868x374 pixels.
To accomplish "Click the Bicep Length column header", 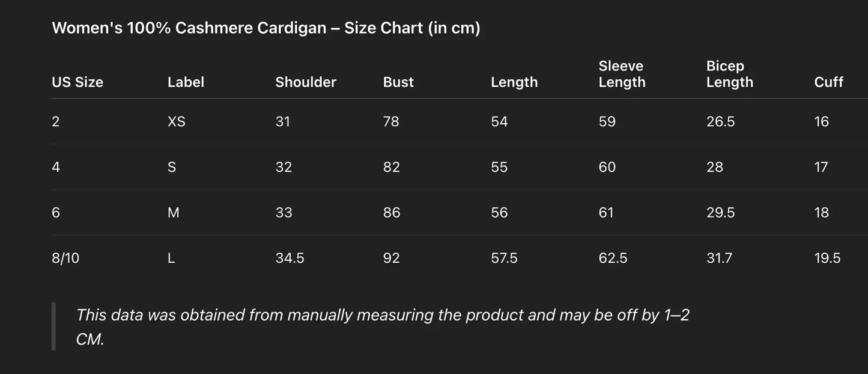I will click(729, 75).
